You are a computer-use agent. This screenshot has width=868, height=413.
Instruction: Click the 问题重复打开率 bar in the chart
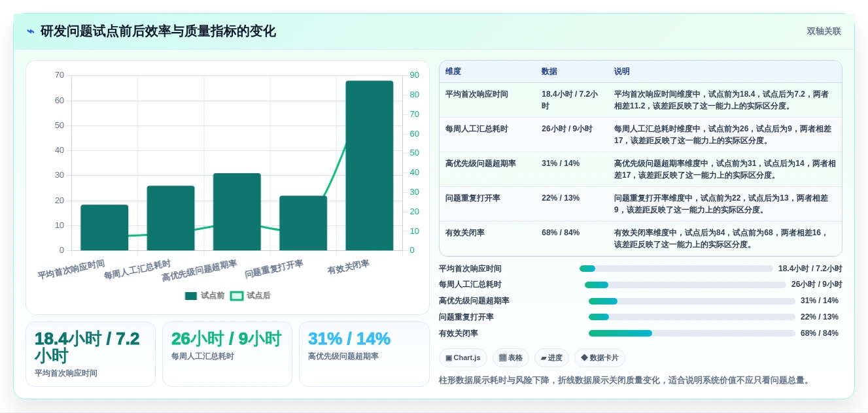pyautogui.click(x=303, y=223)
